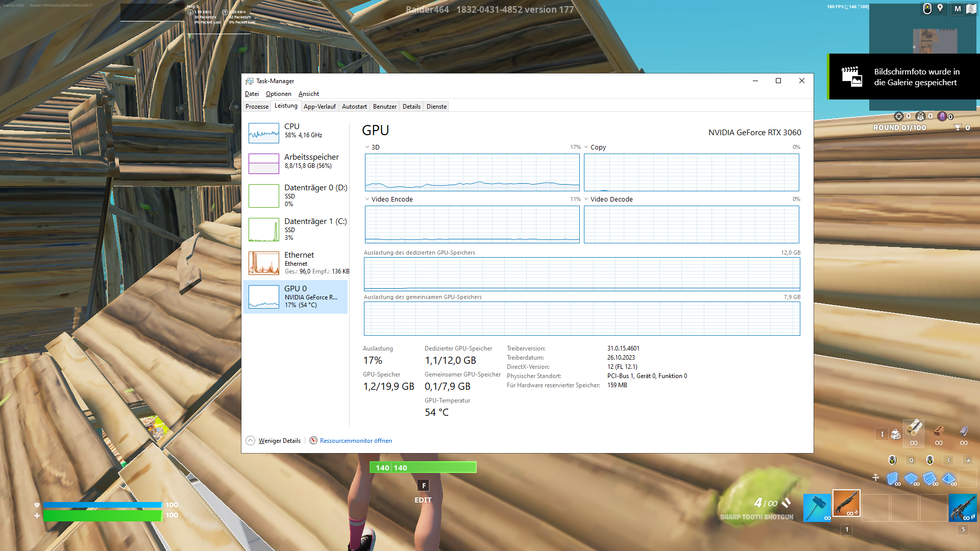
Task: Open the 3D engine dropdown
Action: click(372, 147)
